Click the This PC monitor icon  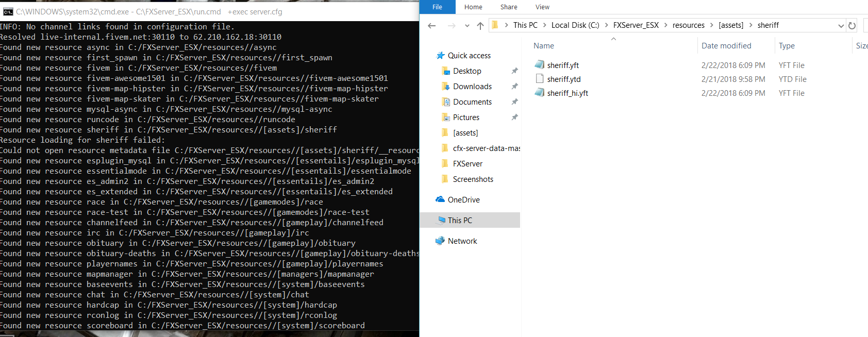click(441, 220)
